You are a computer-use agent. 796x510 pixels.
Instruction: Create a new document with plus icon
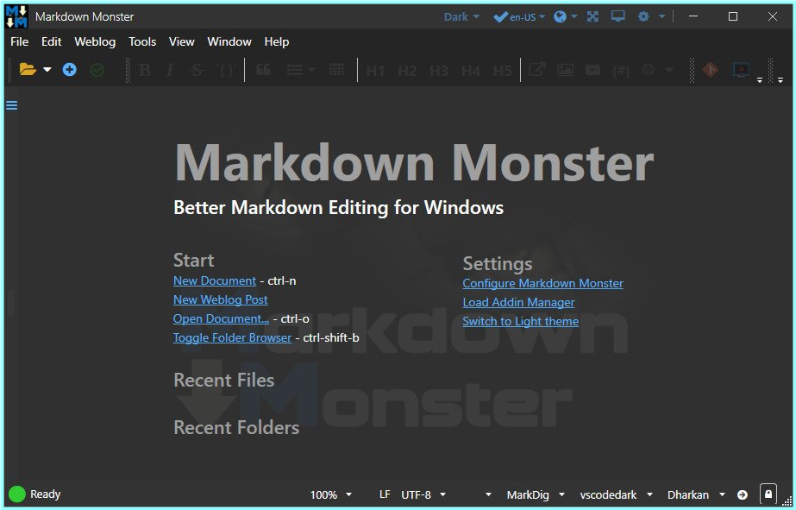70,70
